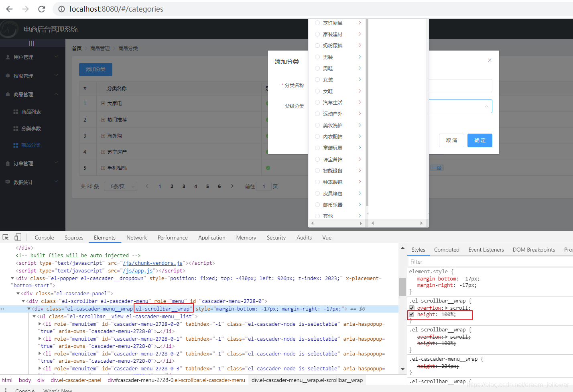Click the 添加分类 button above the table
The image size is (573, 392).
click(95, 69)
